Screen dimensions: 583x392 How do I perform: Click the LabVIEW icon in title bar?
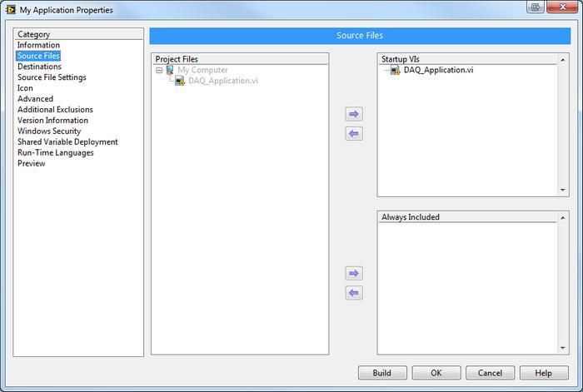click(x=11, y=9)
